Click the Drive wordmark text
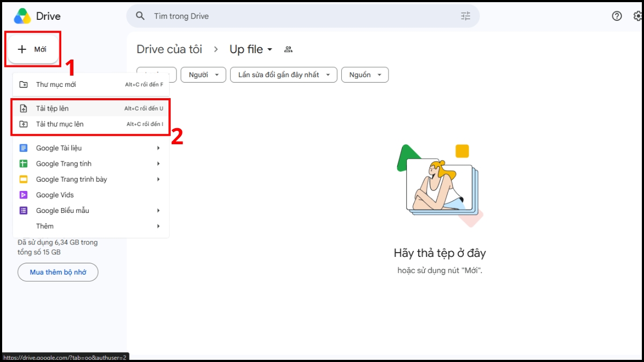The width and height of the screenshot is (644, 362). click(x=48, y=16)
